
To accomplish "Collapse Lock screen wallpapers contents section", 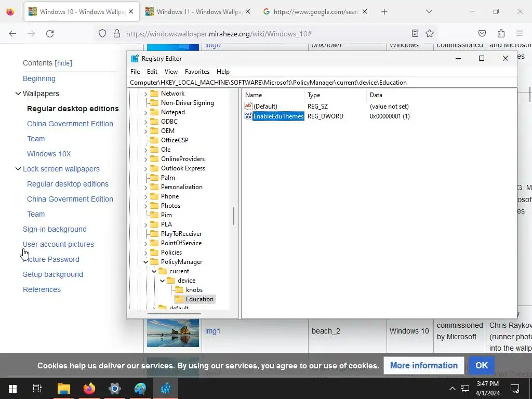I will pos(18,169).
